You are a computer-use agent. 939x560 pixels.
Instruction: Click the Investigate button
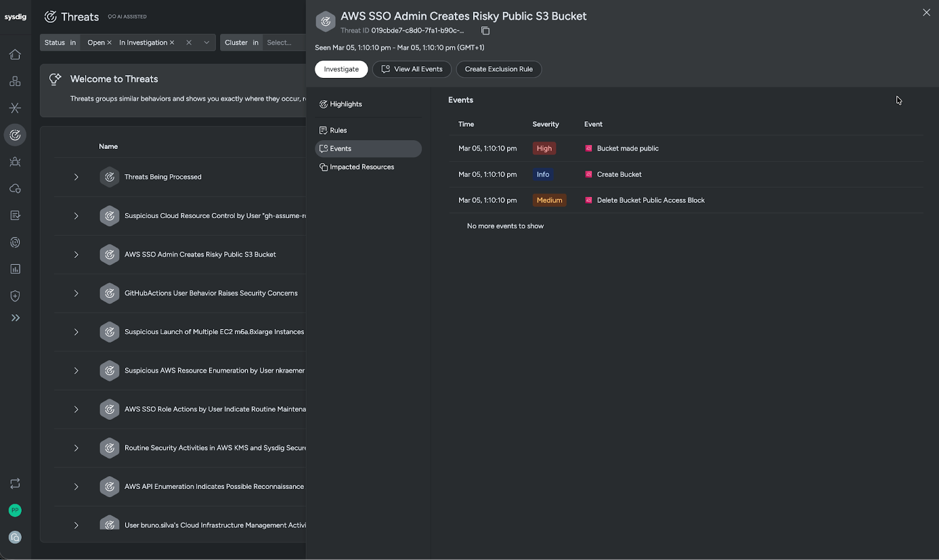tap(341, 69)
